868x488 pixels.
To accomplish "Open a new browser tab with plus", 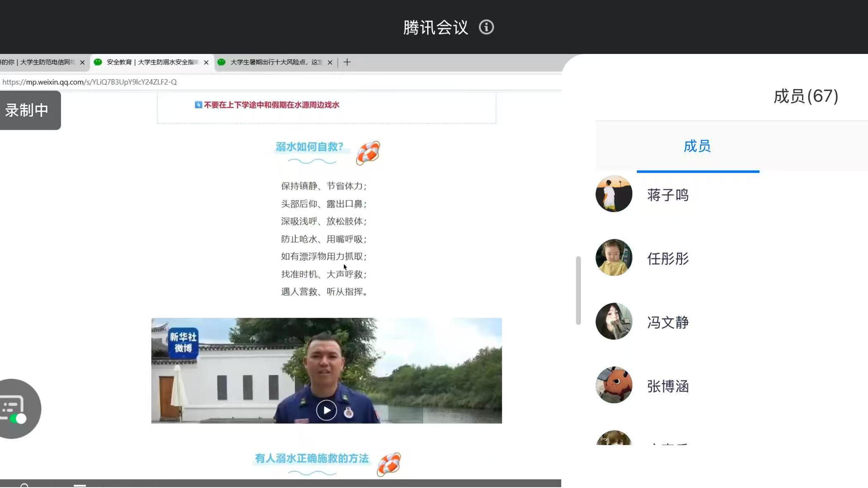I will click(347, 62).
